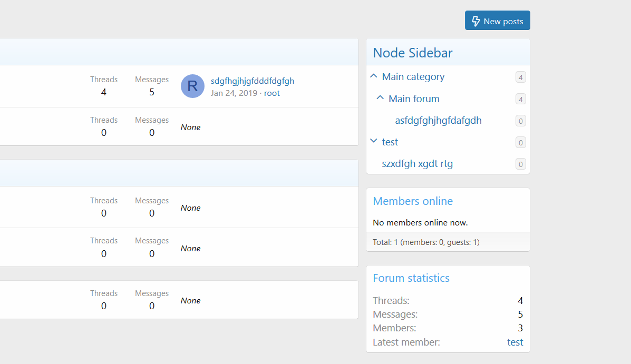Open latest thread sdgfhgjhjgfdddfdgfgh
The image size is (631, 364).
(253, 81)
